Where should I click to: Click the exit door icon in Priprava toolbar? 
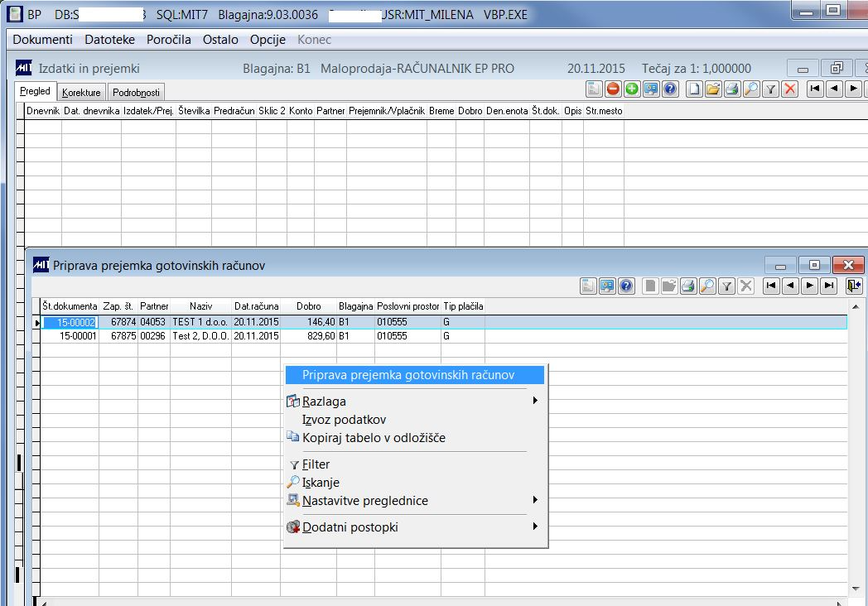click(x=854, y=286)
